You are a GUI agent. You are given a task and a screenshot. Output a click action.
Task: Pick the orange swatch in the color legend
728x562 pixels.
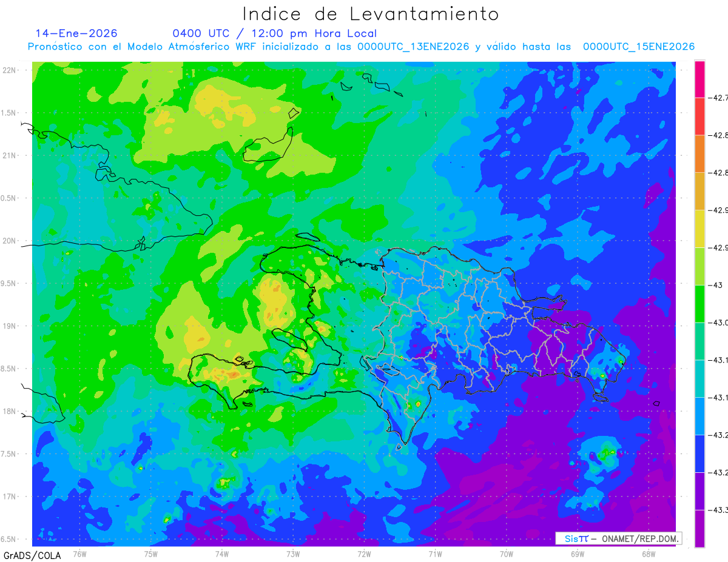(699, 153)
